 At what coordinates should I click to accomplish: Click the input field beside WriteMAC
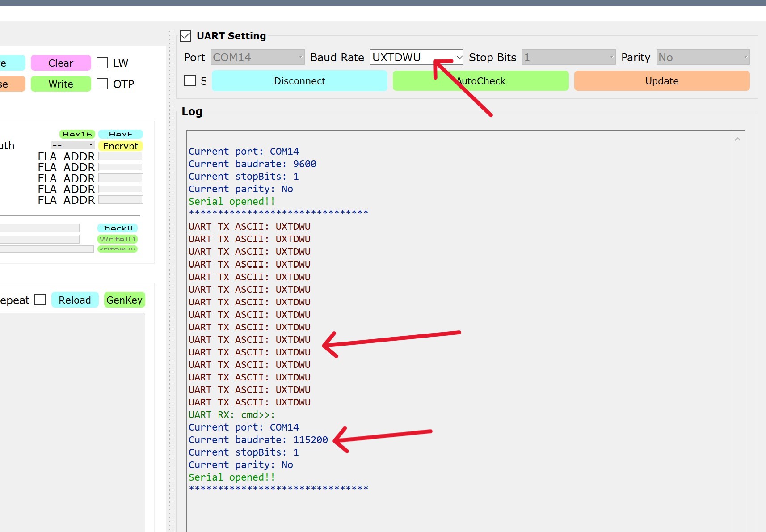(x=46, y=249)
